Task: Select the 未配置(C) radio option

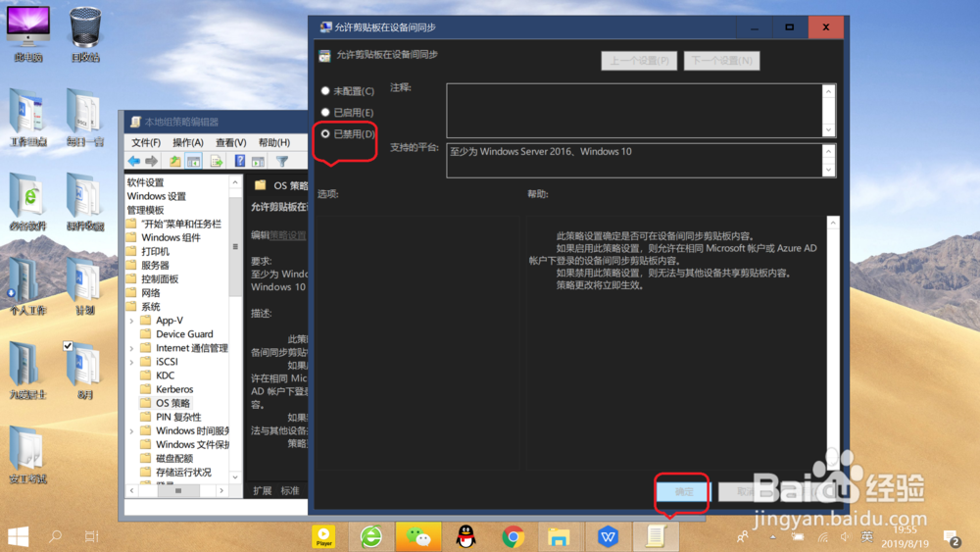Action: pyautogui.click(x=325, y=90)
